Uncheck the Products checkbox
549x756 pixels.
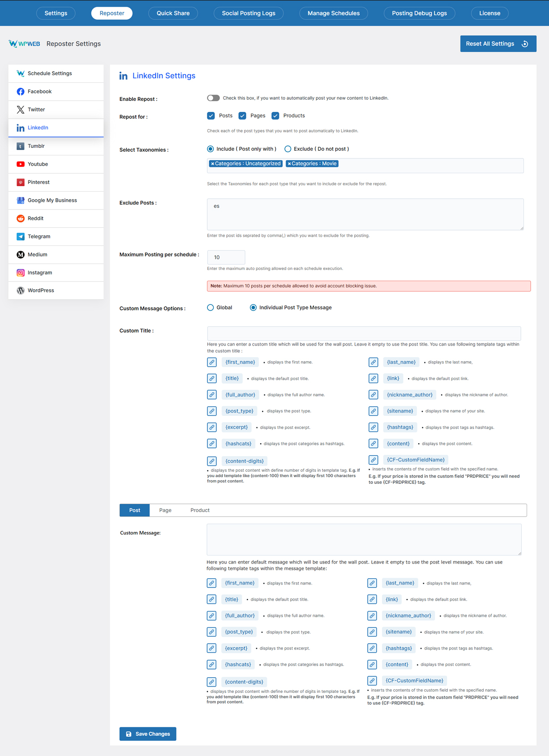275,116
